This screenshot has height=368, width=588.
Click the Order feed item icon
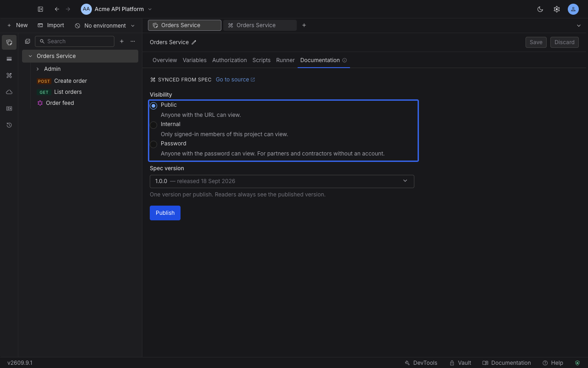point(40,103)
